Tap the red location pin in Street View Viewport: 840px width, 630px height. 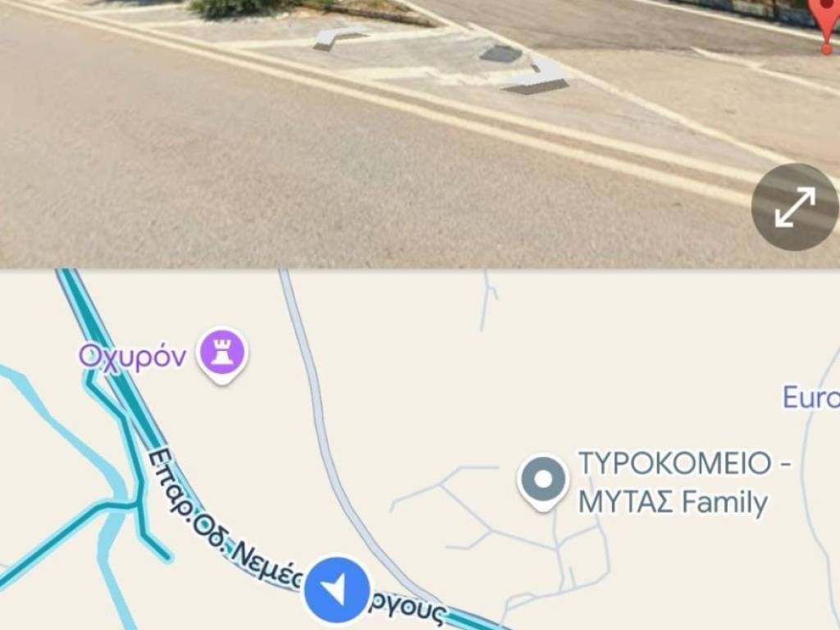coord(829,24)
